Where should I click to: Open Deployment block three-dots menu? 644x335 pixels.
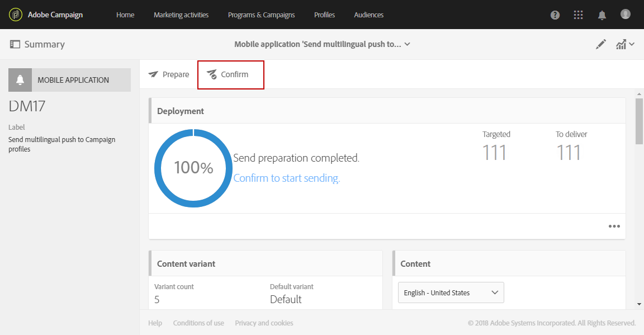pos(614,226)
